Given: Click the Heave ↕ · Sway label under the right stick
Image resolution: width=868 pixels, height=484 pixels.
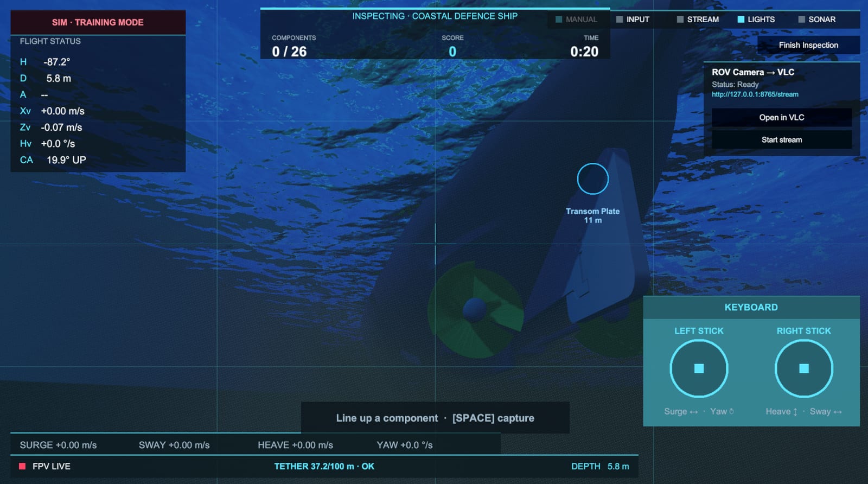Looking at the screenshot, I should click(x=804, y=411).
